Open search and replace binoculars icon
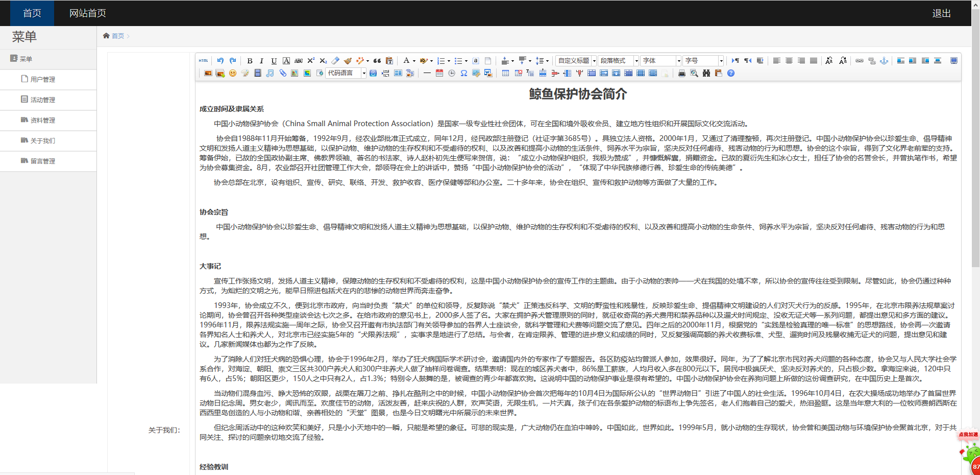Screen dimensions: 980x475 tap(706, 73)
